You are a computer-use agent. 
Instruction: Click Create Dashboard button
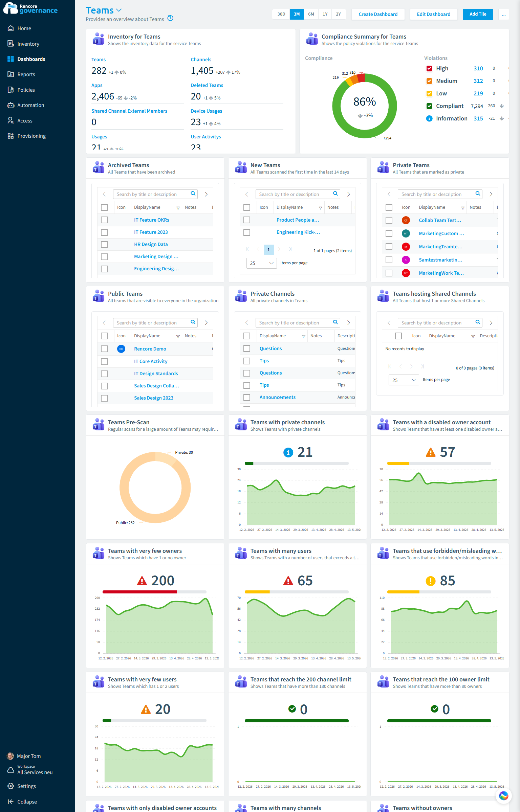point(378,14)
